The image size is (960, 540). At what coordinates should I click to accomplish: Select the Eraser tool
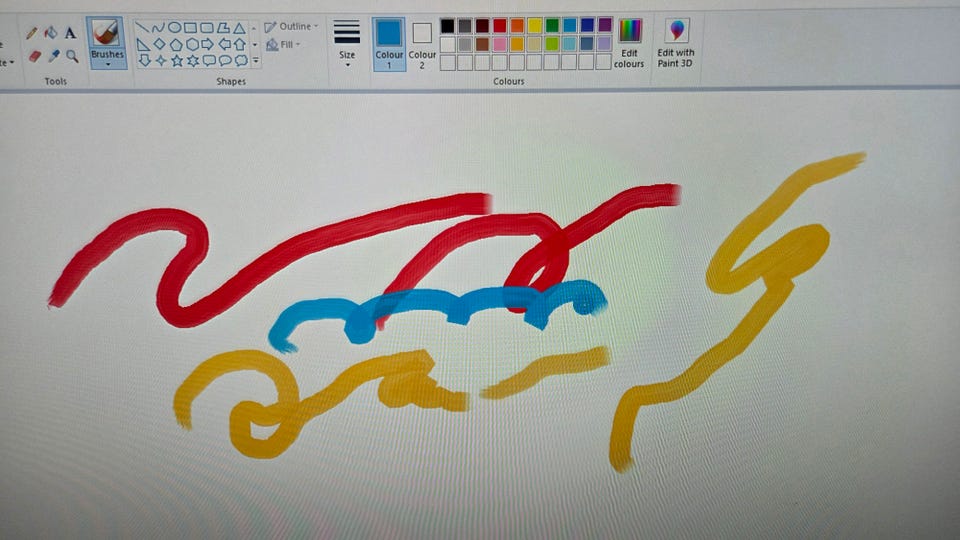point(34,56)
